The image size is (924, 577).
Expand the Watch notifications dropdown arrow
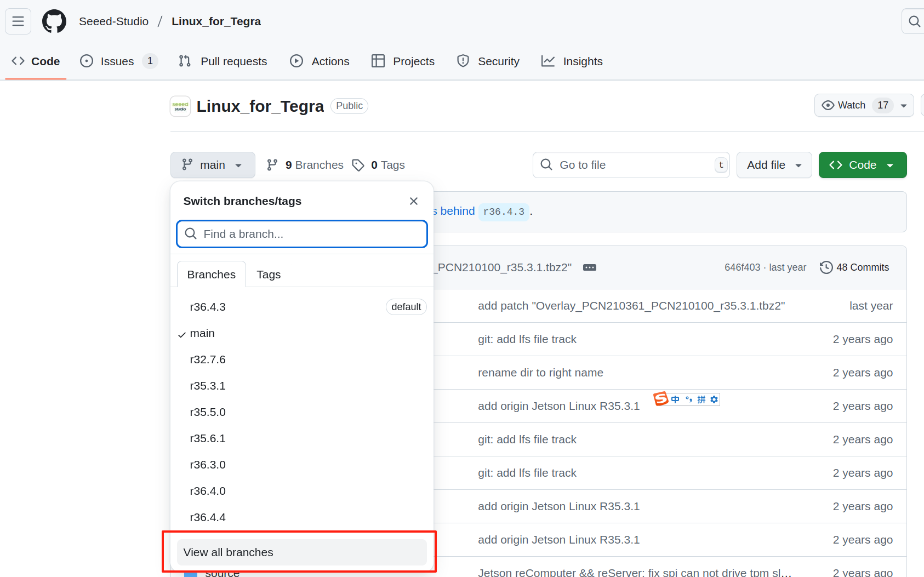[x=904, y=105]
